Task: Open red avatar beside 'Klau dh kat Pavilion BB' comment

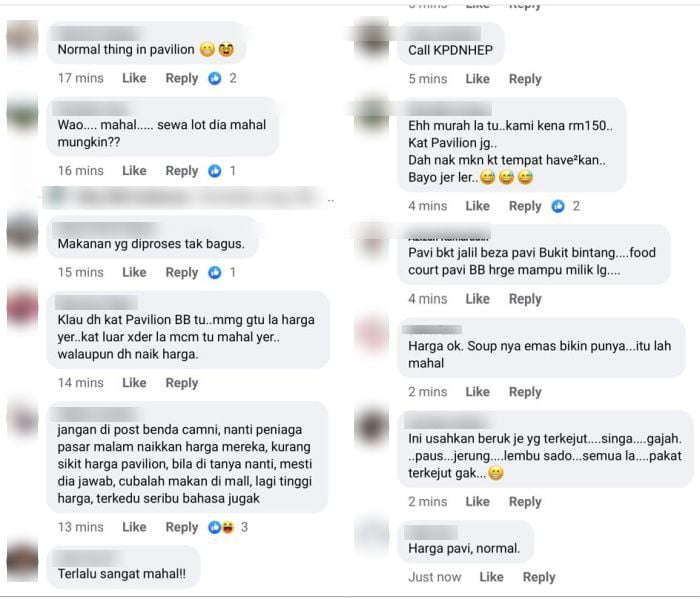Action: pyautogui.click(x=22, y=306)
